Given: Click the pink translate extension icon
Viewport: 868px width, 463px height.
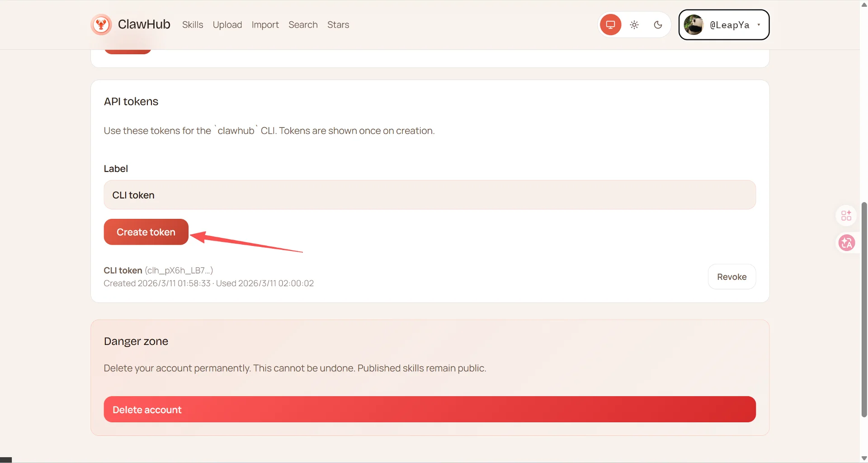Looking at the screenshot, I should 846,243.
